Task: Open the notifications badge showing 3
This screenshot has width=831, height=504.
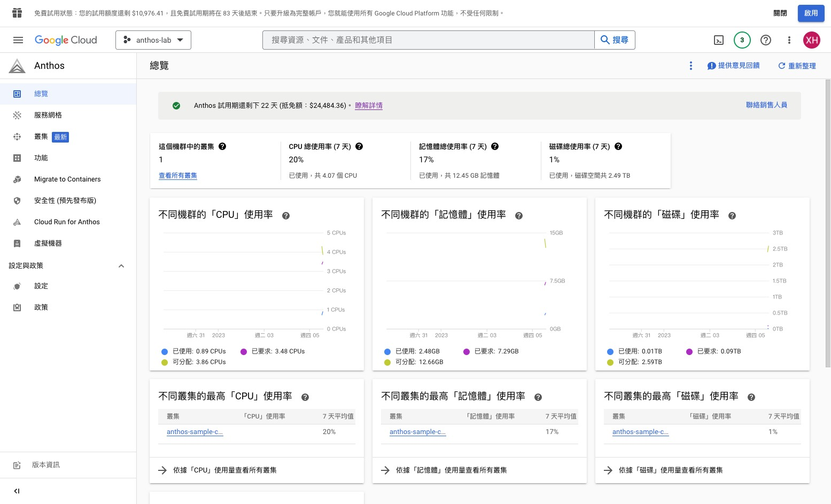Action: pos(742,40)
